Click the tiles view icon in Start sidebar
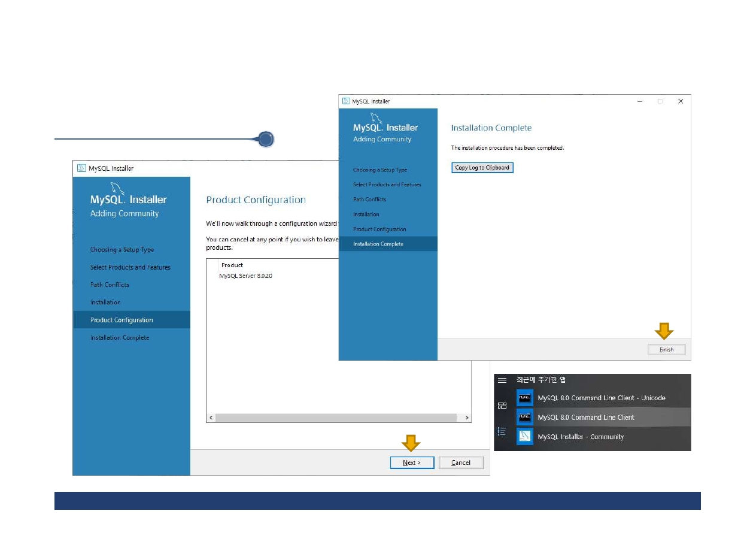 (502, 406)
